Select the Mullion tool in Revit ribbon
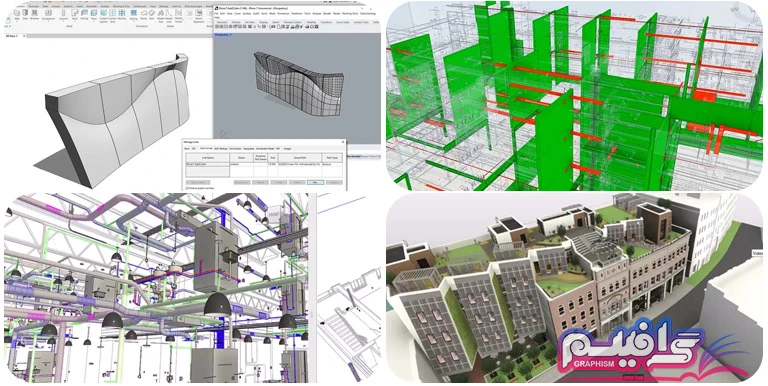The image size is (768, 386). [x=122, y=15]
